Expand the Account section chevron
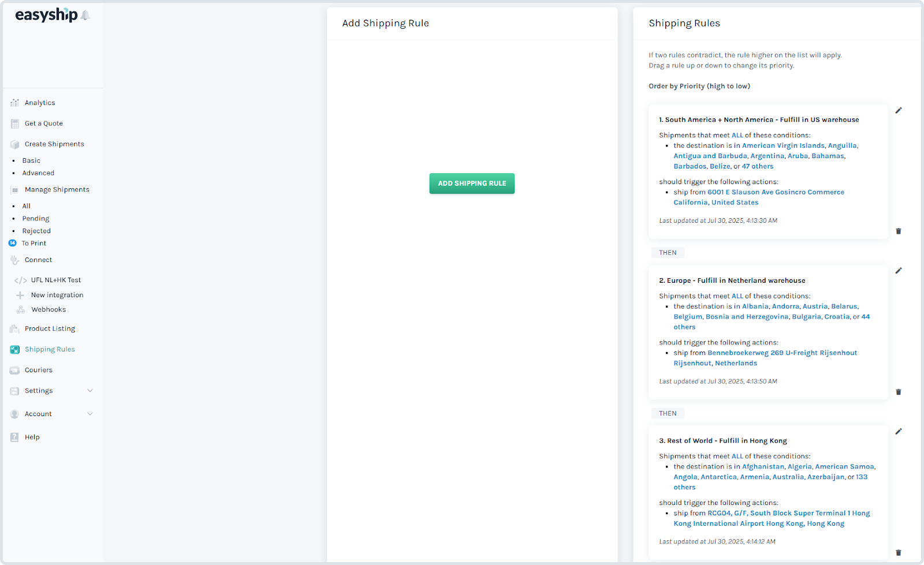This screenshot has width=924, height=565. click(90, 414)
